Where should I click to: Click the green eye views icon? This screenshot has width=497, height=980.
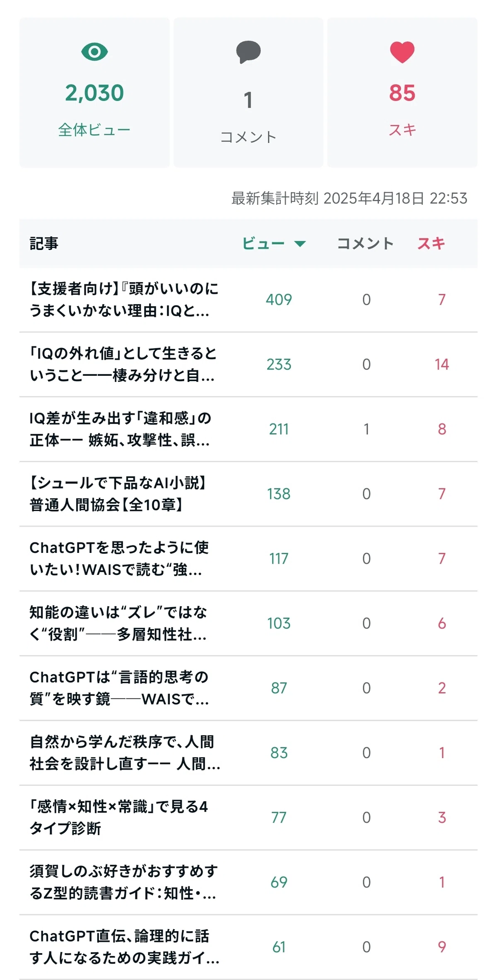[x=94, y=52]
